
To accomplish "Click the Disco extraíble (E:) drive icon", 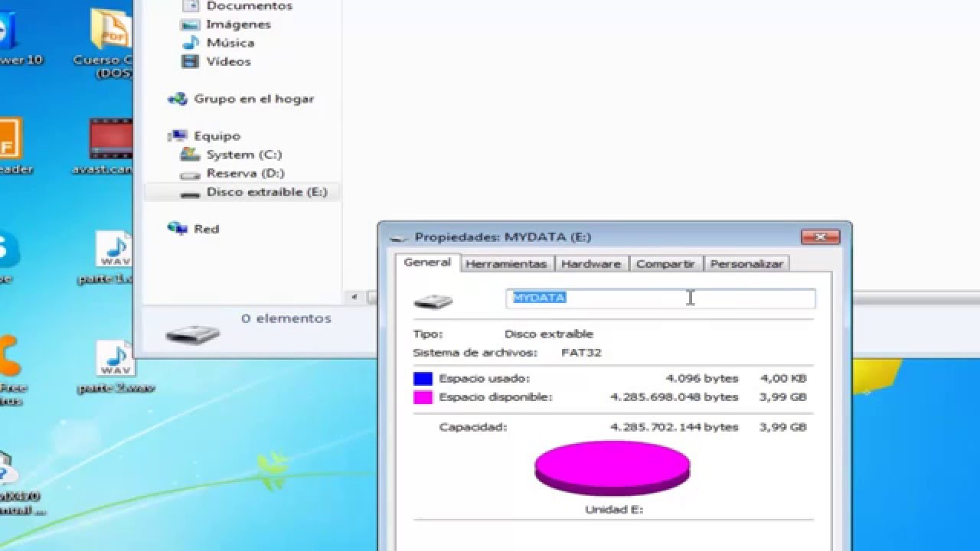I will tap(190, 193).
